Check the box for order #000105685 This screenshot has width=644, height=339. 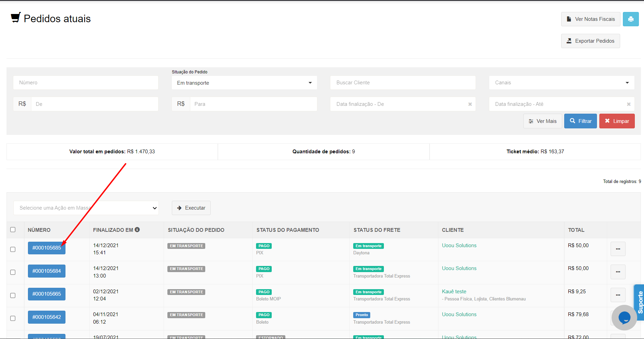point(13,249)
